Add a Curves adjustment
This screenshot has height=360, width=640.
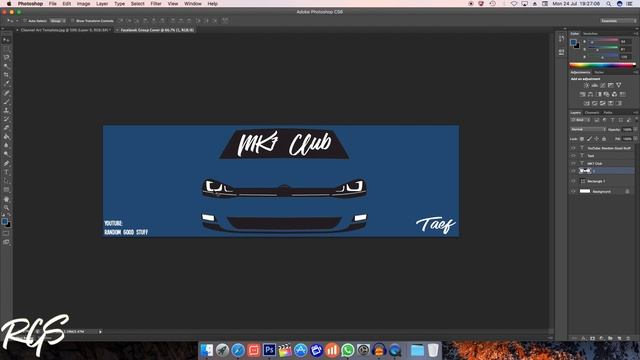[603, 85]
